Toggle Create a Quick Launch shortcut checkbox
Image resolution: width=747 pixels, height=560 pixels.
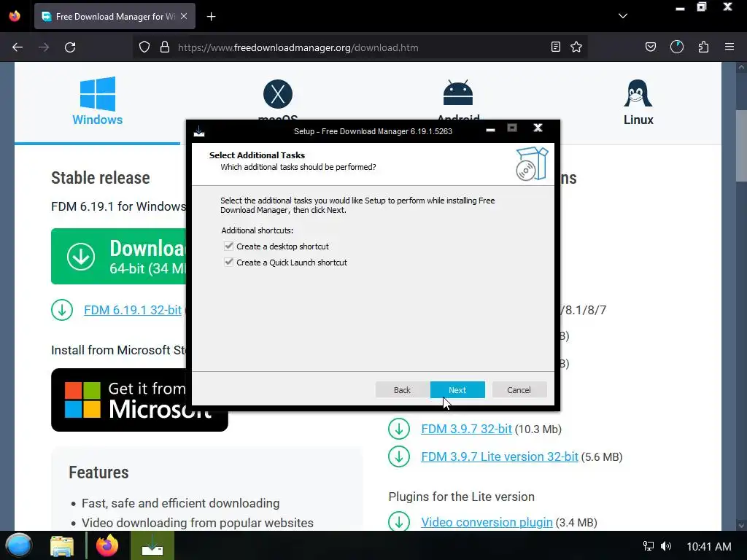click(x=228, y=262)
